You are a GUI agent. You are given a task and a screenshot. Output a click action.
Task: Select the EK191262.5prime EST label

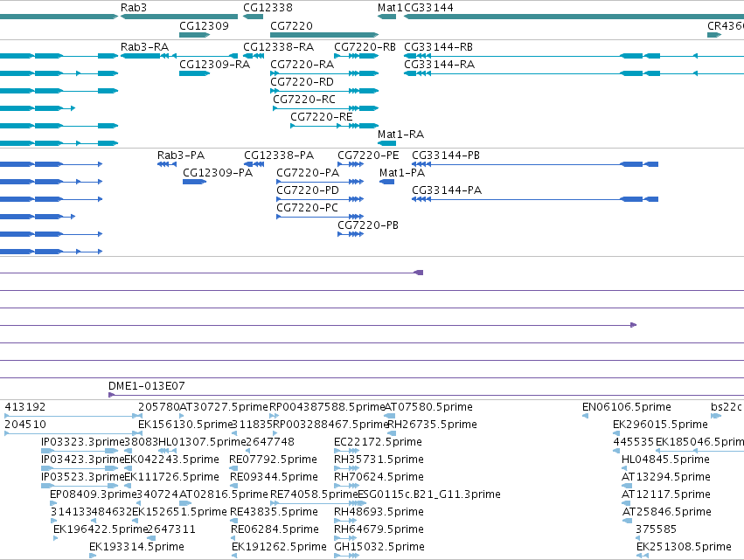point(279,547)
